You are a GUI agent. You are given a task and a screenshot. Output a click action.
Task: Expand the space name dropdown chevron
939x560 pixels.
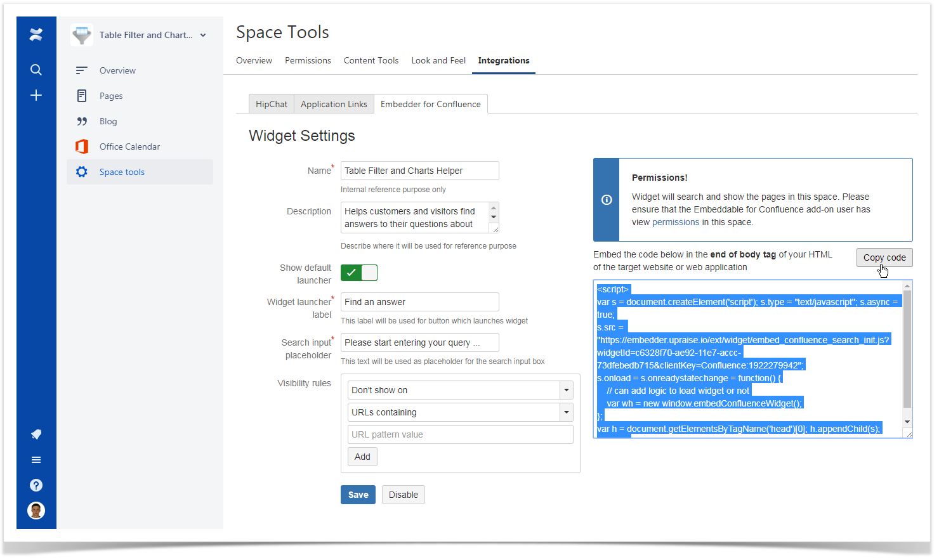(203, 35)
